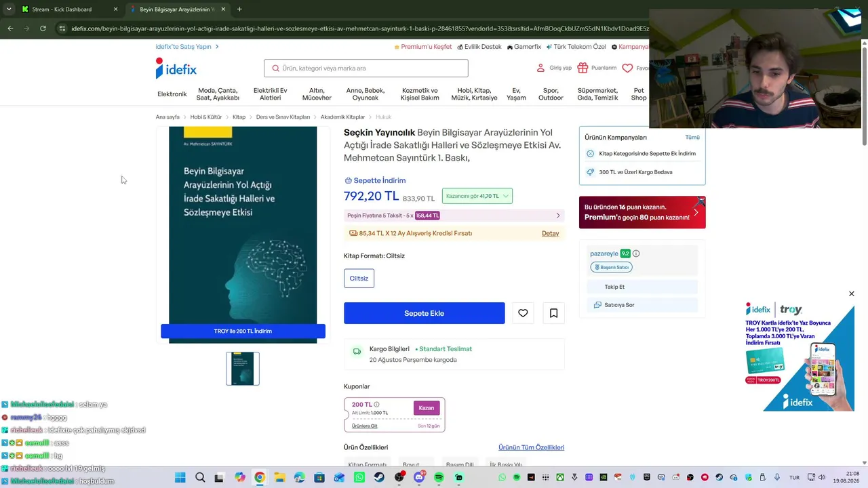Click Tümü link in Ürün Kampanyaları
The image size is (868, 488).
click(692, 138)
